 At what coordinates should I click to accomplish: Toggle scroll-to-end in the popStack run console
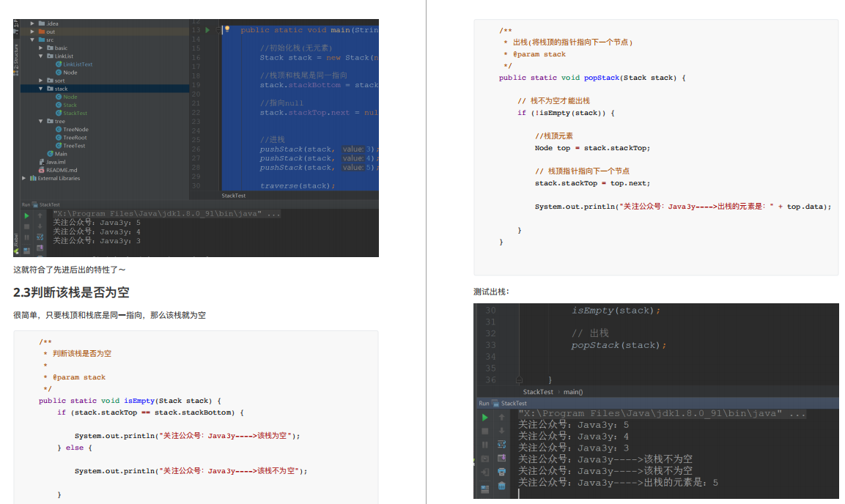501,459
